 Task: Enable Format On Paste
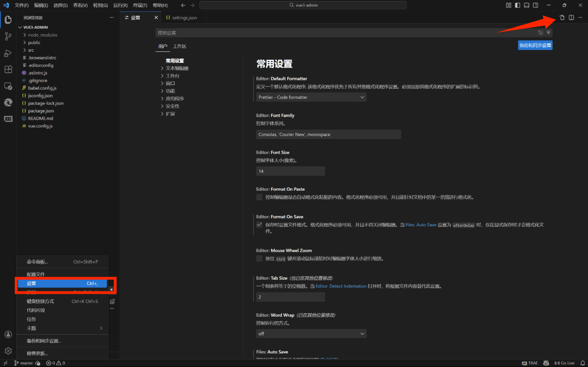[x=259, y=197]
